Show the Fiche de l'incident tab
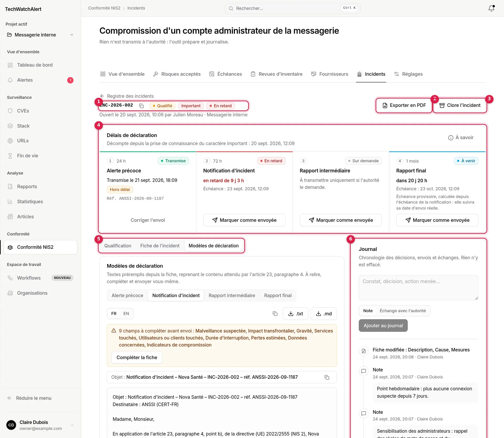Image resolution: width=504 pixels, height=438 pixels. coord(160,246)
